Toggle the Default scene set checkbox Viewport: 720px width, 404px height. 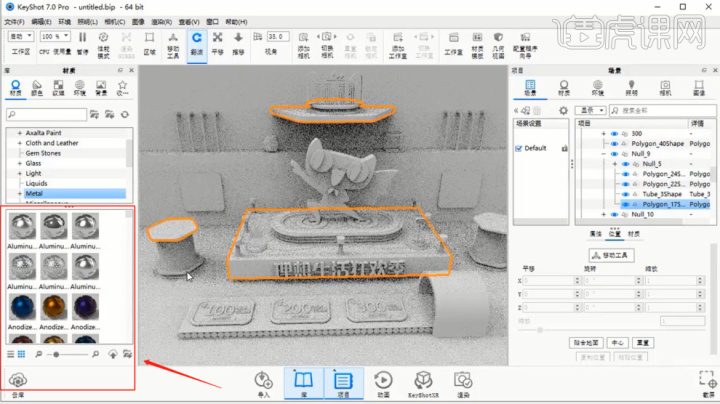[x=519, y=148]
